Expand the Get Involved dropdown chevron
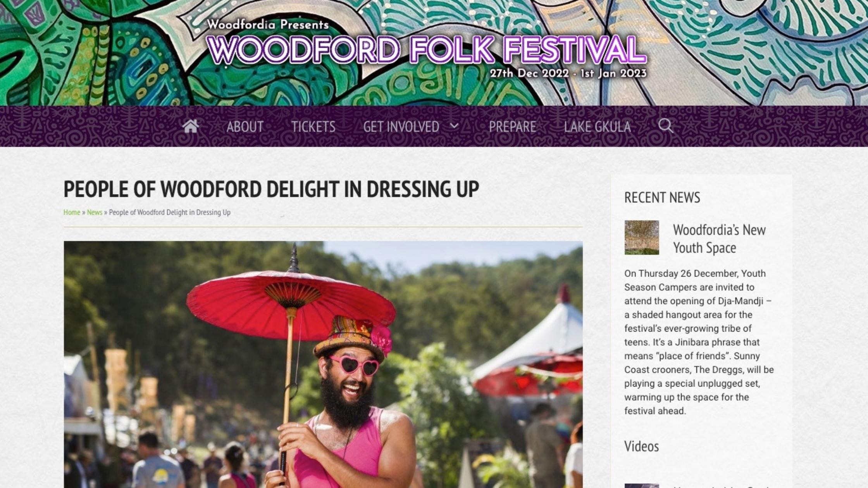868x488 pixels. tap(454, 126)
